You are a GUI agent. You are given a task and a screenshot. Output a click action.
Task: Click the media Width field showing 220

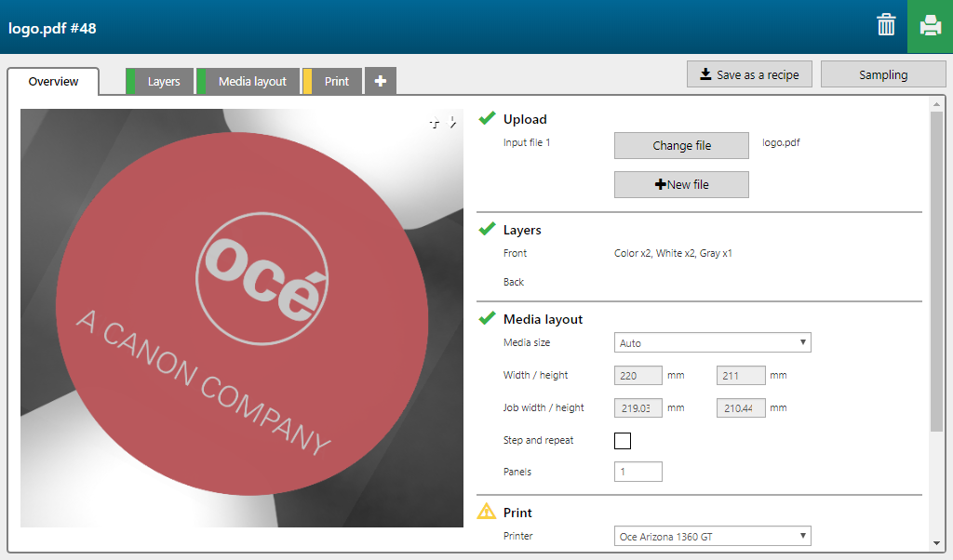(638, 376)
